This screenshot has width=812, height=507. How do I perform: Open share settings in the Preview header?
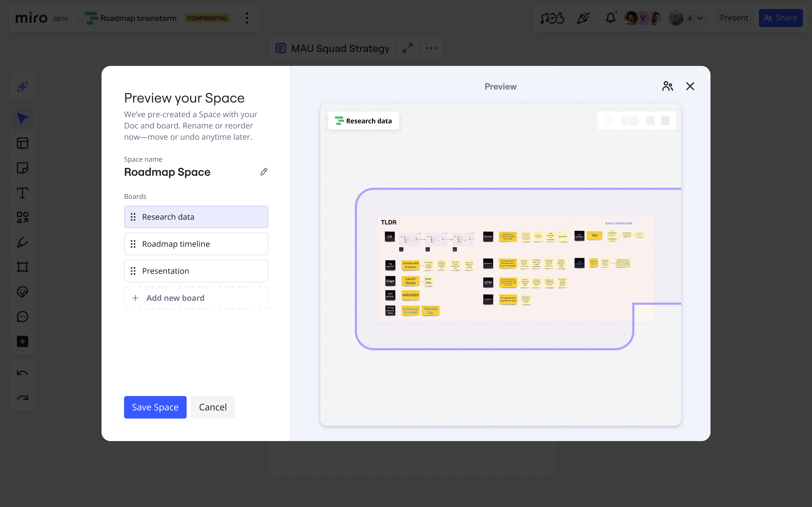667,86
